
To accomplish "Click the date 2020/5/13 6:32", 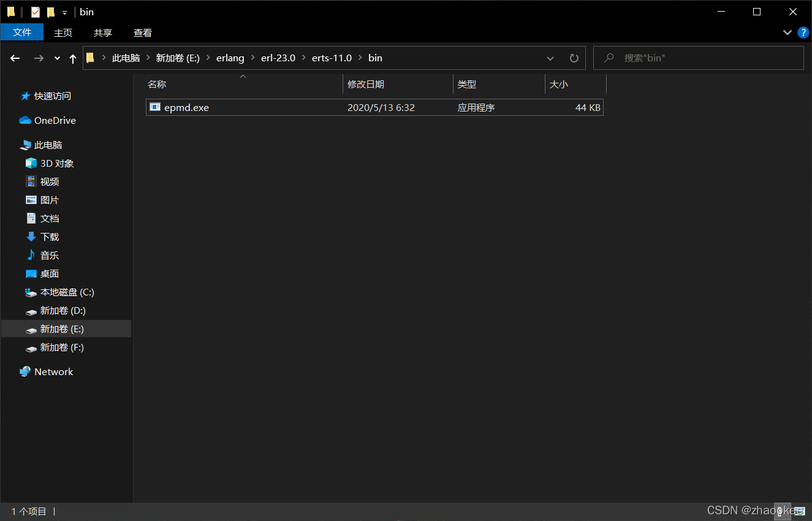I will click(x=381, y=108).
